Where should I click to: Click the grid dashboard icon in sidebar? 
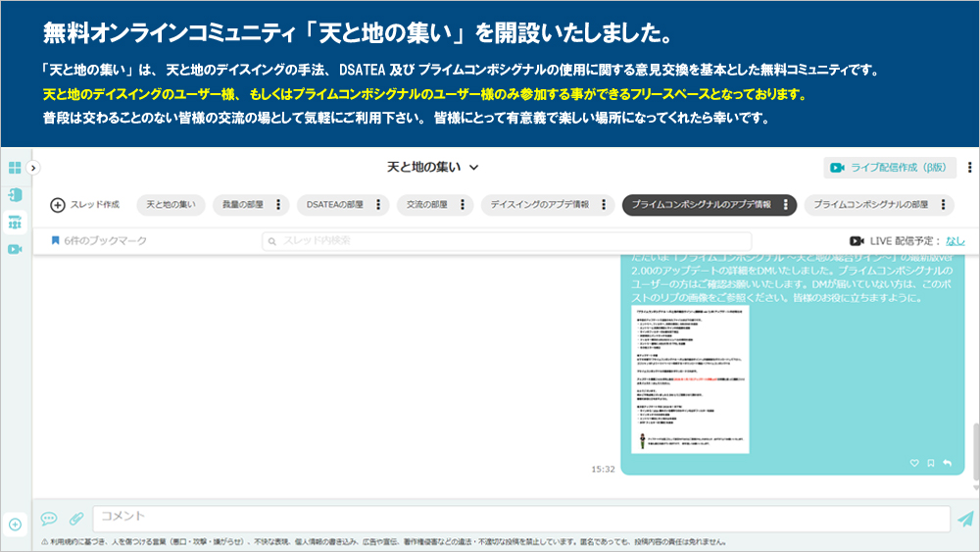[x=15, y=168]
